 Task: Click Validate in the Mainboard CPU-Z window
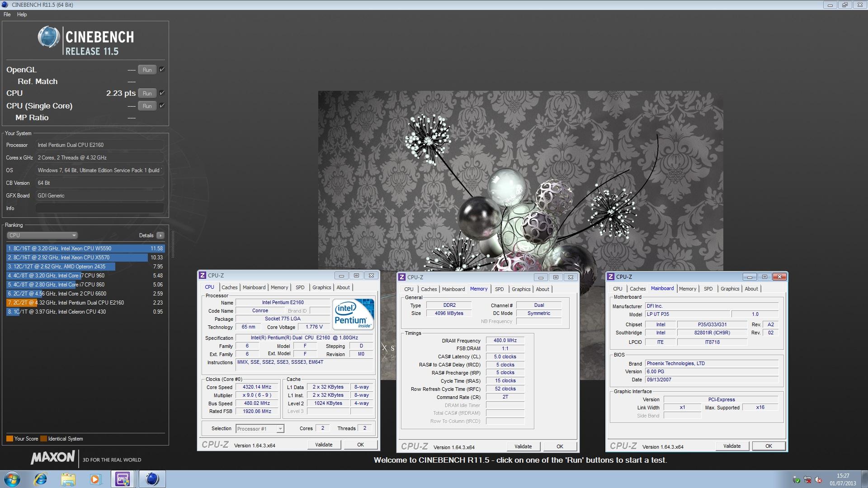click(732, 446)
